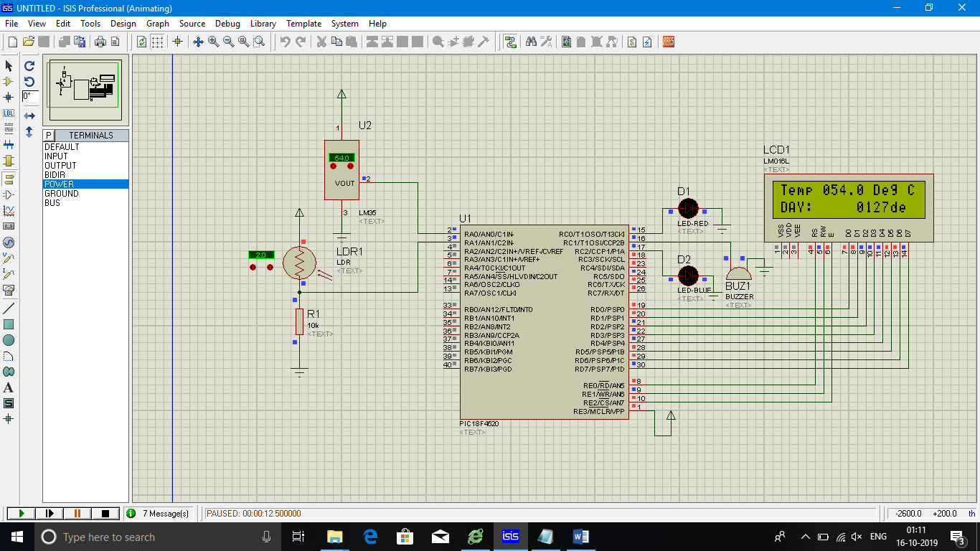Rotate clockwise icon
The height and width of the screenshot is (551, 980).
29,65
